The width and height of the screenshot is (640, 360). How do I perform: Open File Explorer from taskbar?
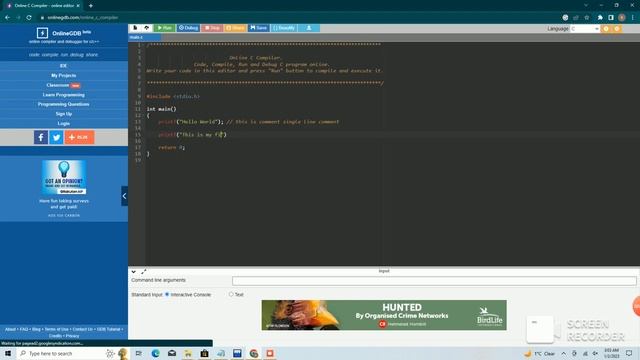188,353
